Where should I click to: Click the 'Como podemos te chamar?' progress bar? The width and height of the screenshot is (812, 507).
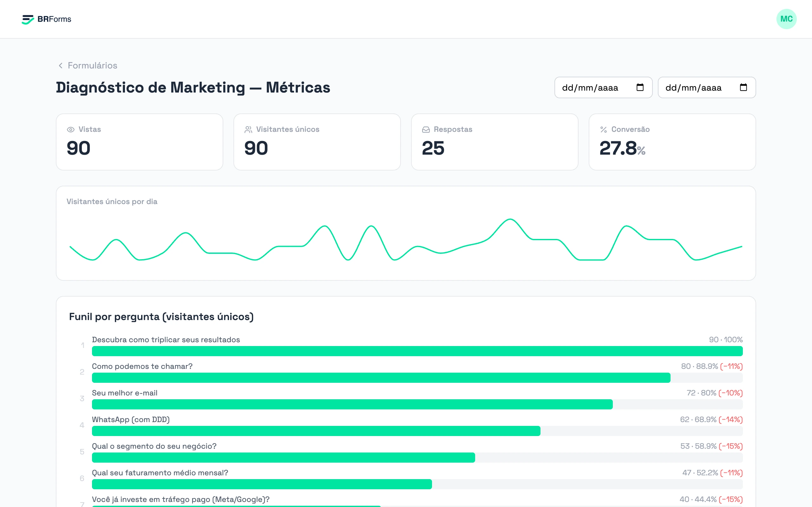[x=417, y=378]
